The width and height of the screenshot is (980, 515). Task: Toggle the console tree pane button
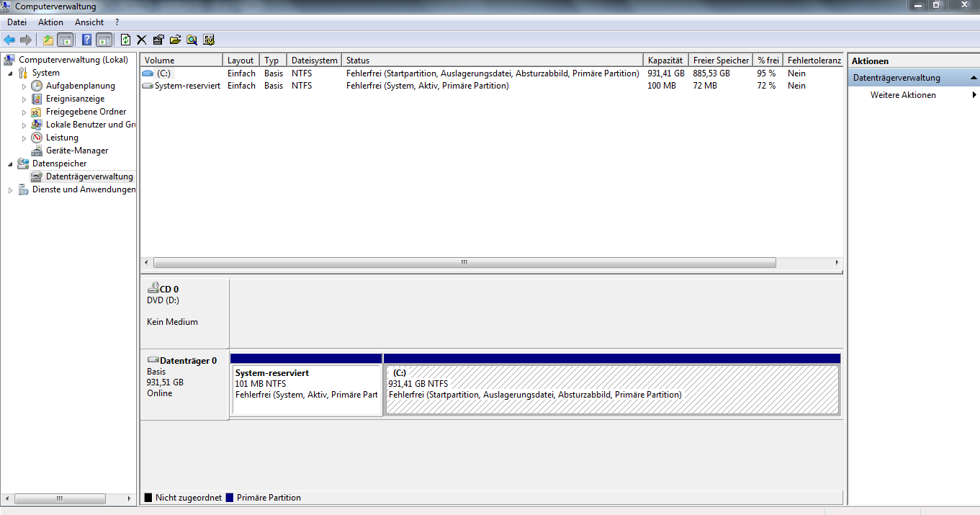click(x=65, y=40)
